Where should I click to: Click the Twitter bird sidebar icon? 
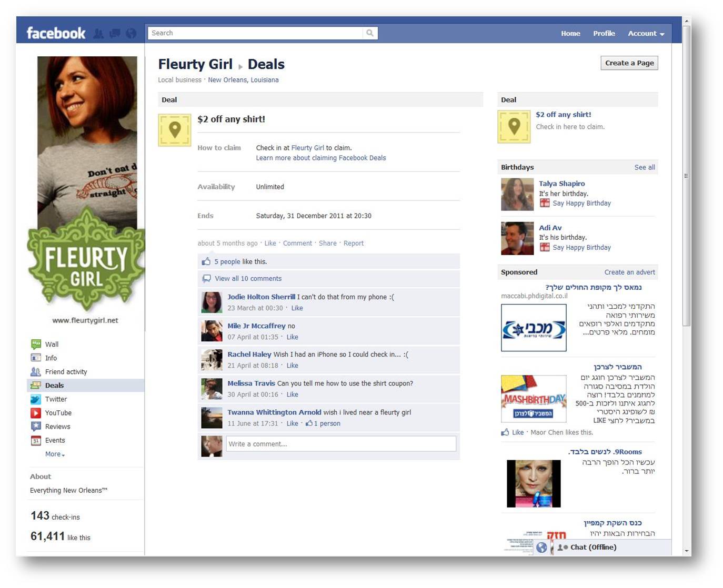(36, 399)
